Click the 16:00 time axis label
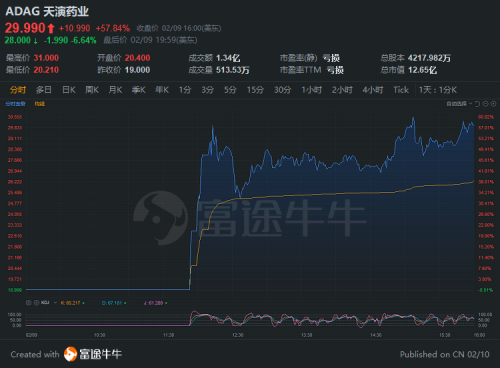The image size is (500, 368). (479, 335)
